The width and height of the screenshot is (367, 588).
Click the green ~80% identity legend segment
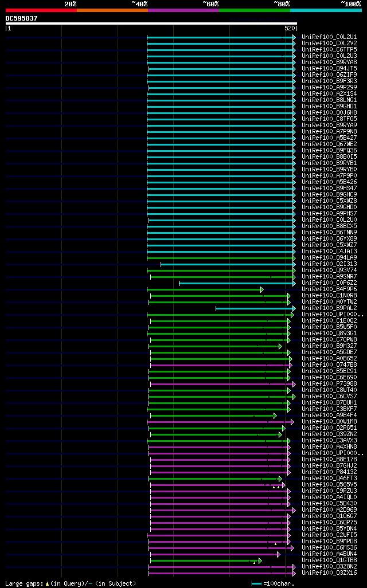pyautogui.click(x=255, y=10)
